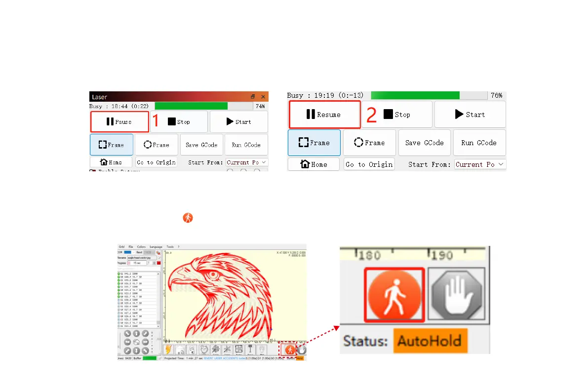Open the Grbl menu in LaserGRBL
This screenshot has height=392, width=588.
(121, 247)
